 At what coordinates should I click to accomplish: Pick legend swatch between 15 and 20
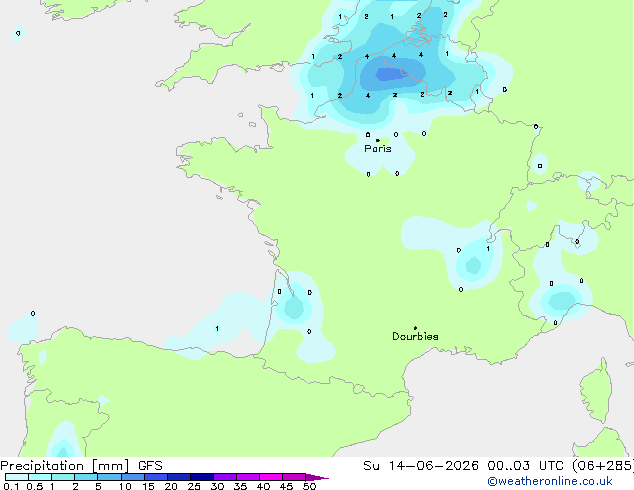pyautogui.click(x=156, y=477)
